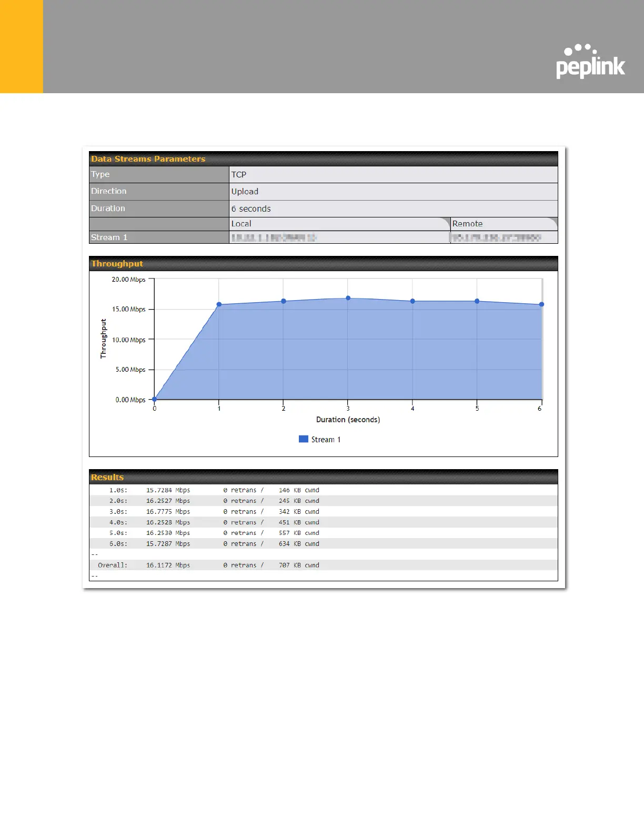Click the 16.2528 Mbps result value
This screenshot has width=644, height=834.
168,522
